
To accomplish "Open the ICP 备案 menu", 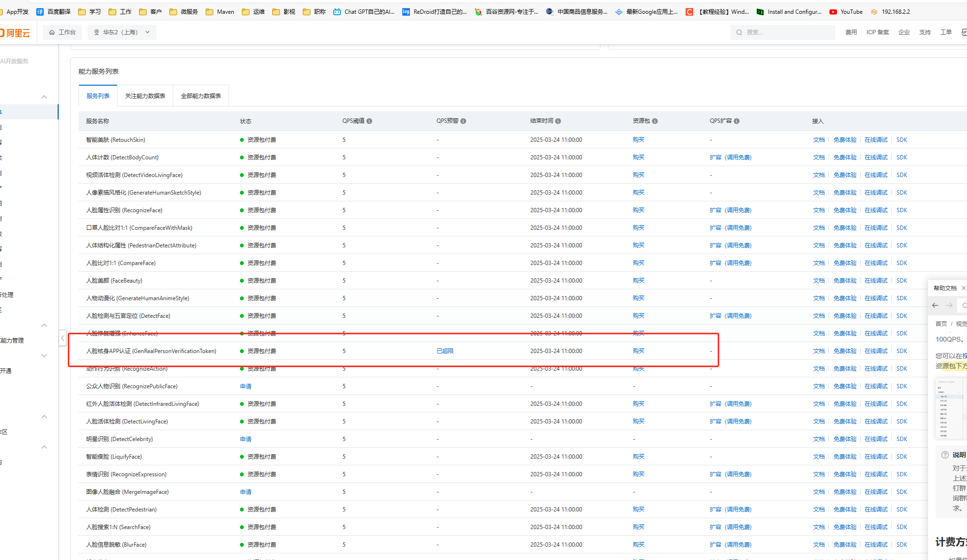I will tap(877, 32).
